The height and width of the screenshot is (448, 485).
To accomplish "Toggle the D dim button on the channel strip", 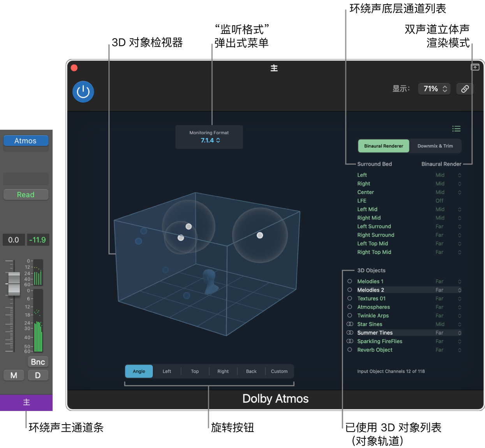I will pyautogui.click(x=38, y=375).
